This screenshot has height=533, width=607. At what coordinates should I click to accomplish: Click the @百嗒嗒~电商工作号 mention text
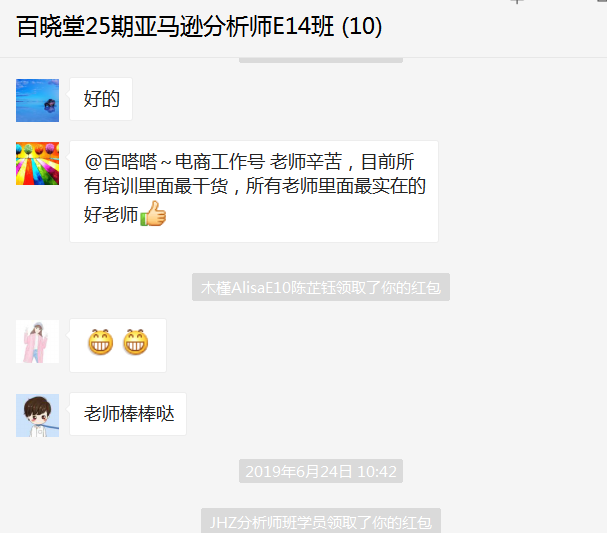coord(175,162)
